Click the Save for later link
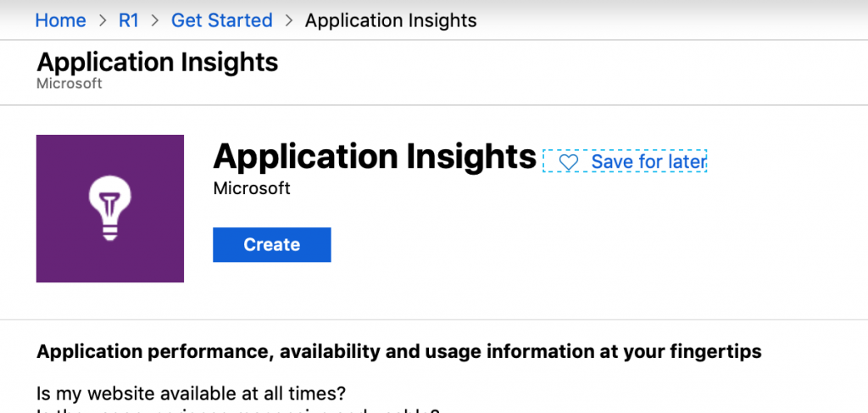Image resolution: width=868 pixels, height=413 pixels. 625,161
